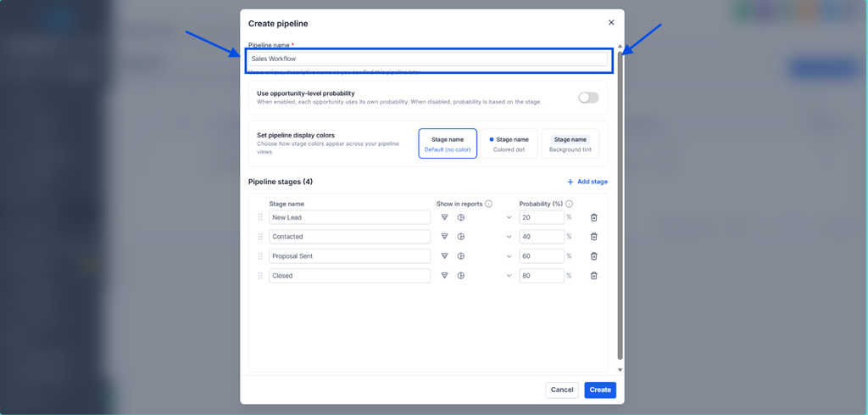
Task: Click the Create button
Action: 600,390
